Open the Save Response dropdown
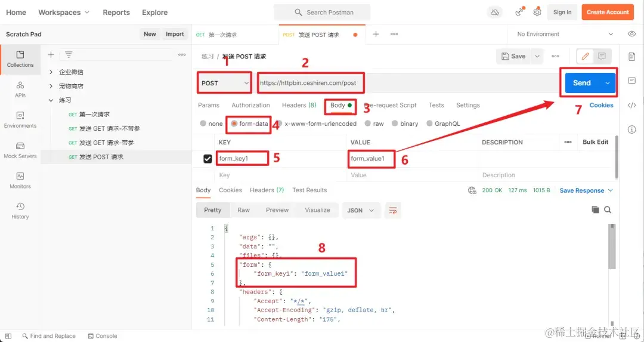Screen dimensions: 644x342 coord(586,190)
